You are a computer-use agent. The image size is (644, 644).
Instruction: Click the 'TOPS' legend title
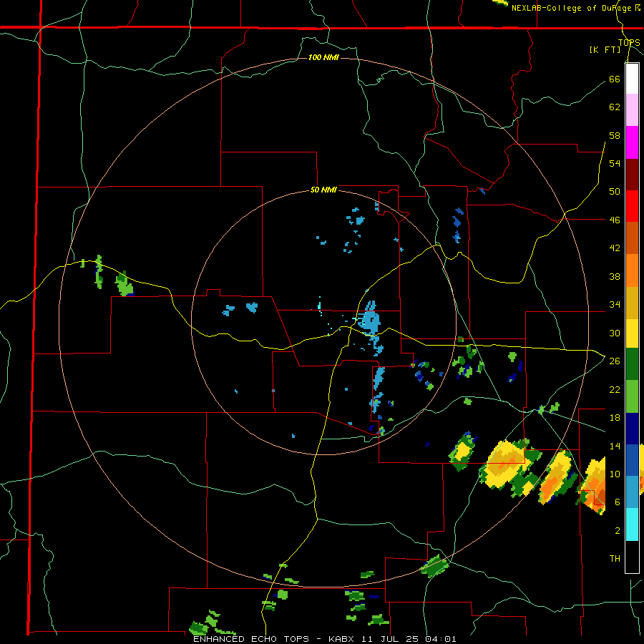(x=629, y=43)
